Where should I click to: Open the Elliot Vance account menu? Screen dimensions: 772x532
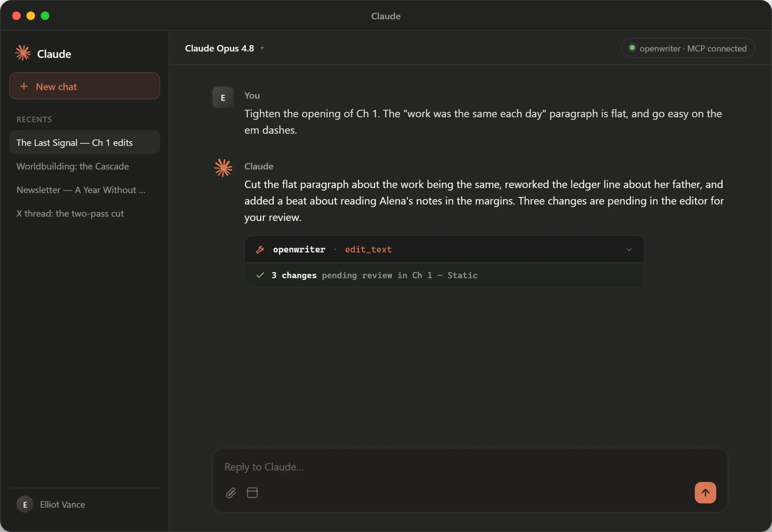tap(85, 504)
